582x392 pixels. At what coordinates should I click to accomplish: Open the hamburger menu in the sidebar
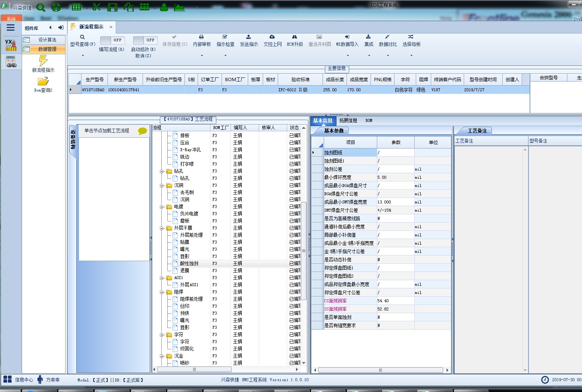10,27
